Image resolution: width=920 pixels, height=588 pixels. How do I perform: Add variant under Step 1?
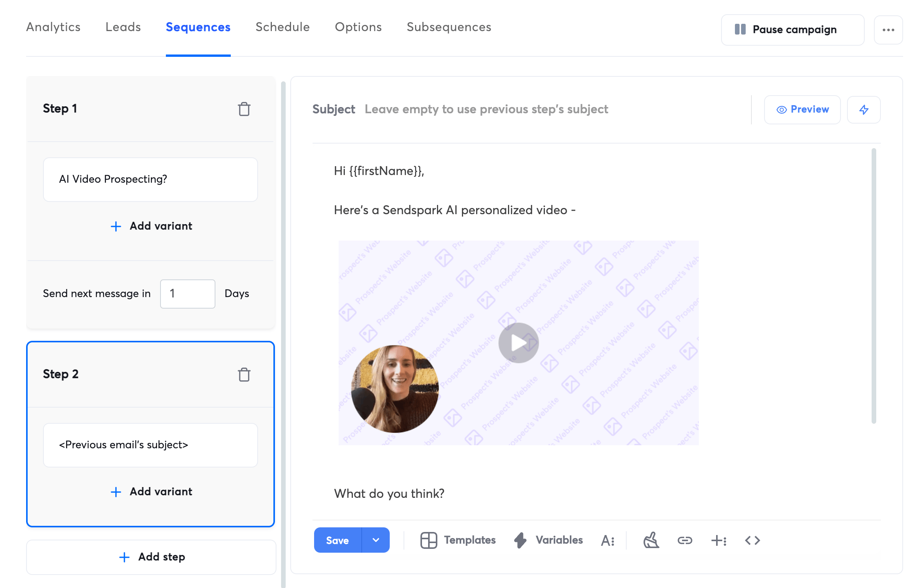point(151,226)
